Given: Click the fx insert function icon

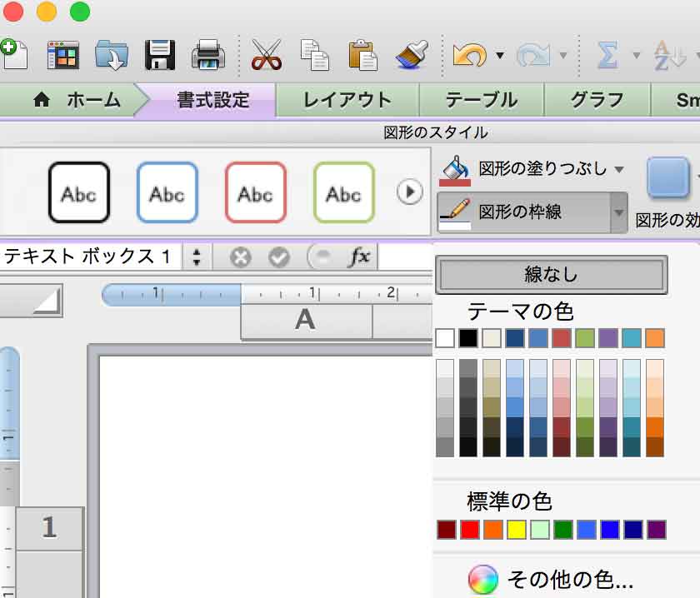Looking at the screenshot, I should tap(358, 257).
